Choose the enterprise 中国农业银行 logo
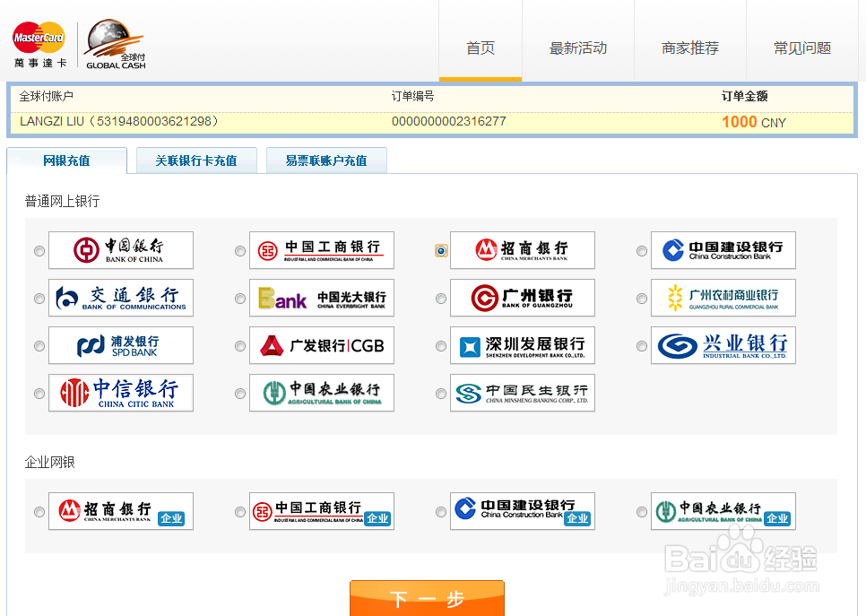 pos(723,511)
